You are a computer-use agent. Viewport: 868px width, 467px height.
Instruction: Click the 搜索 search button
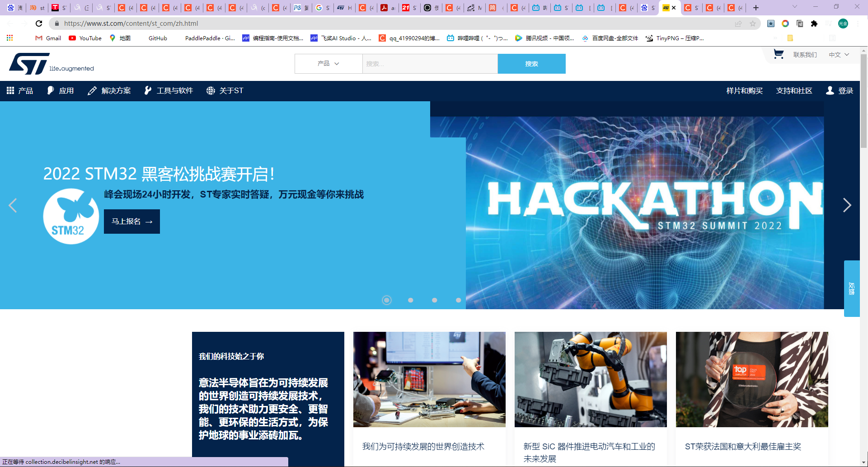pyautogui.click(x=531, y=64)
